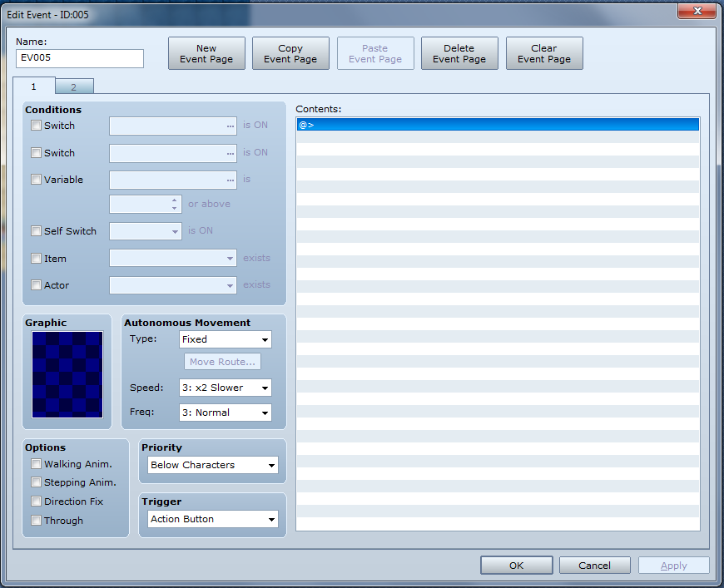Change the Trigger dropdown from Action Button

click(x=213, y=520)
